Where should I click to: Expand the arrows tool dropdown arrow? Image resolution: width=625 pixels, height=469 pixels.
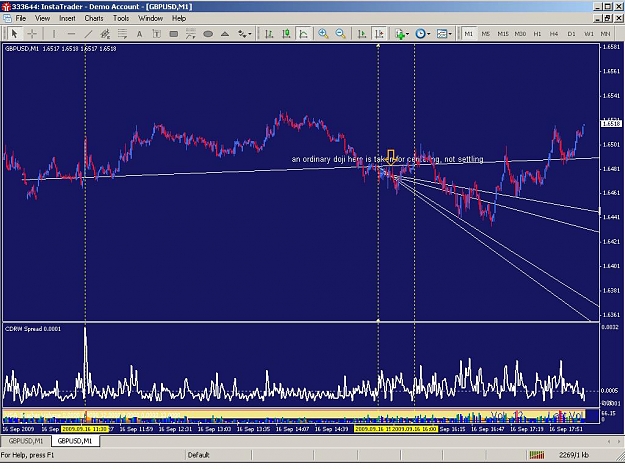pos(250,34)
